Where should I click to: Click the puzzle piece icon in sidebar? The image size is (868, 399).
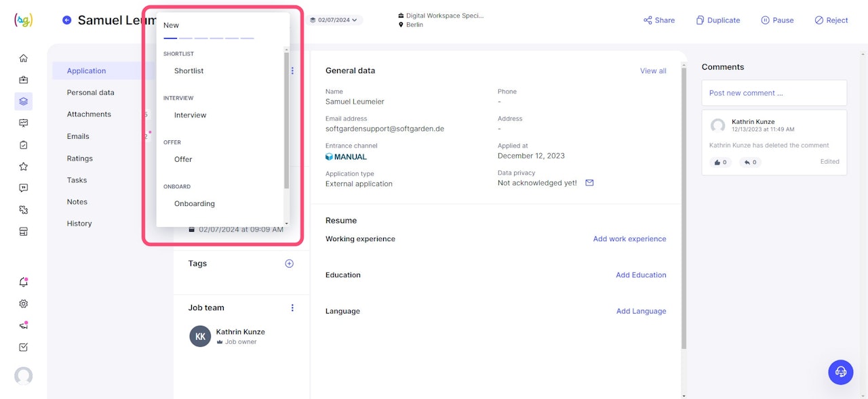(x=24, y=210)
